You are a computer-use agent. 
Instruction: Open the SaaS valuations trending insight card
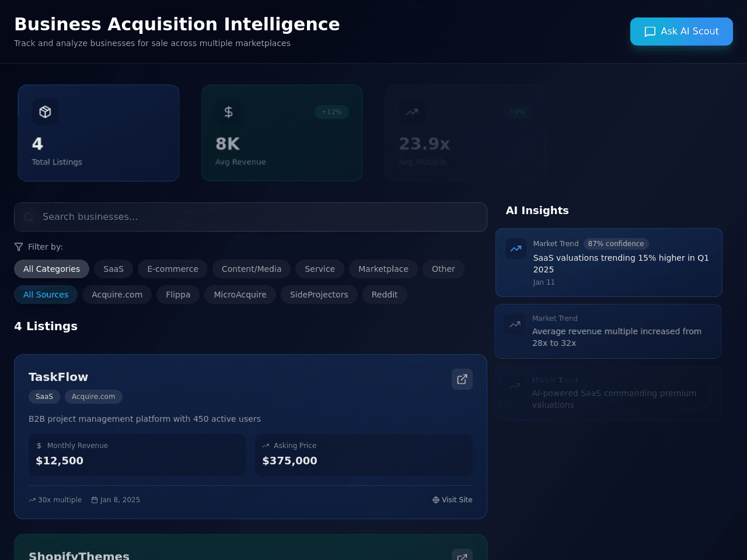[x=609, y=262]
